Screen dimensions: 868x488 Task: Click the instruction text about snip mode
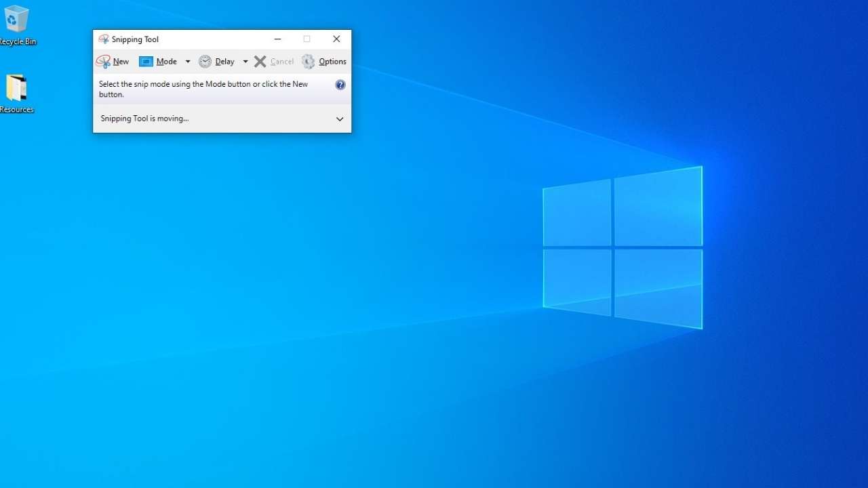203,89
